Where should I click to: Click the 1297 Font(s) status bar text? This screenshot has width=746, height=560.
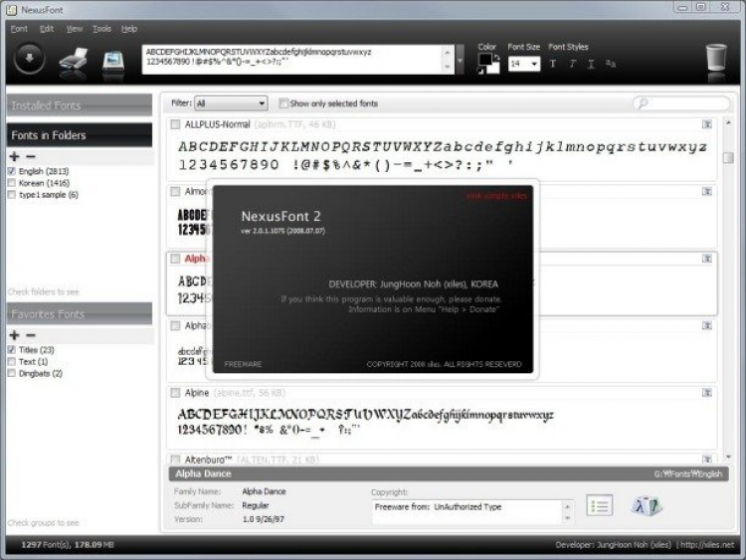point(68,545)
